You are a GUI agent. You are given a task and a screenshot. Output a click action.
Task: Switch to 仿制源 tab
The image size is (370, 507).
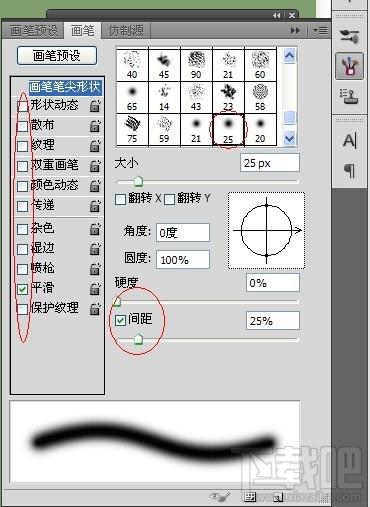[126, 31]
